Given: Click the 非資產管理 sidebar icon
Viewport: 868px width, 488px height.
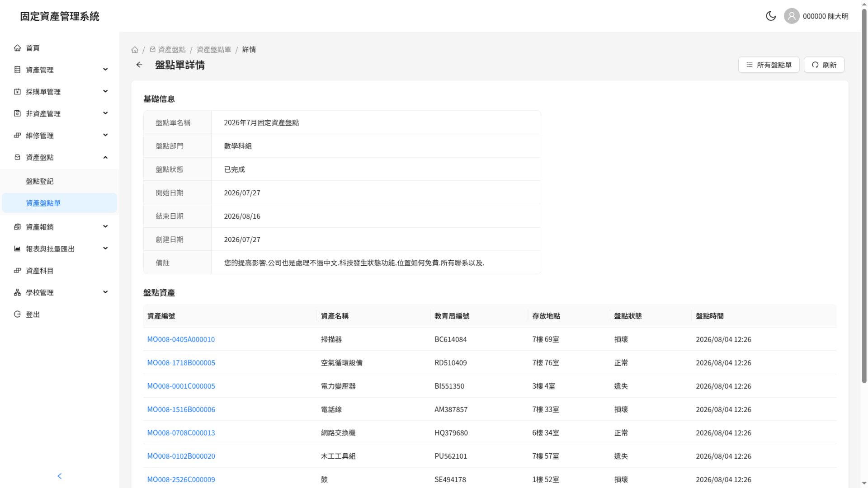Looking at the screenshot, I should (17, 113).
